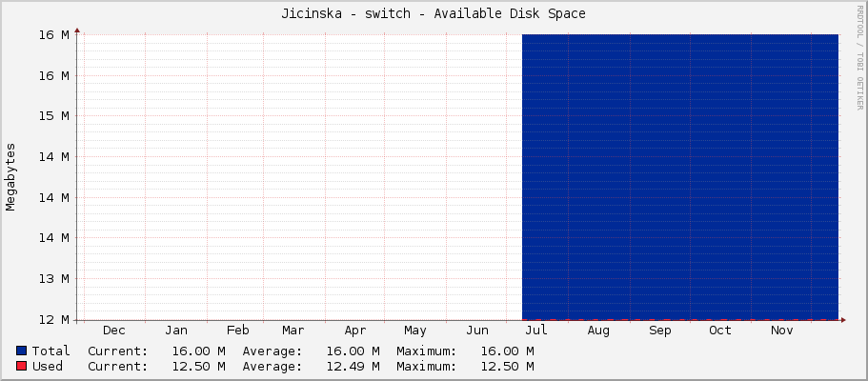The height and width of the screenshot is (381, 868).
Task: Click the red arrow at x-axis end
Action: tap(842, 319)
